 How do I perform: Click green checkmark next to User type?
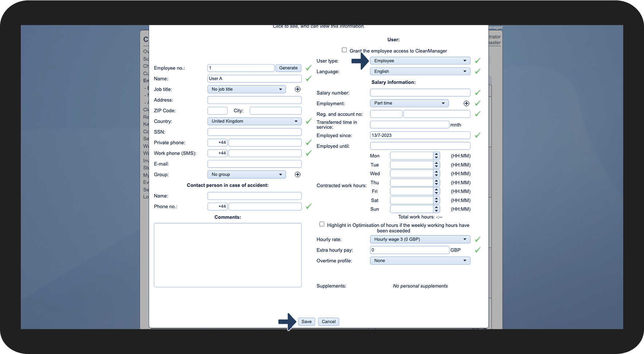pos(477,61)
